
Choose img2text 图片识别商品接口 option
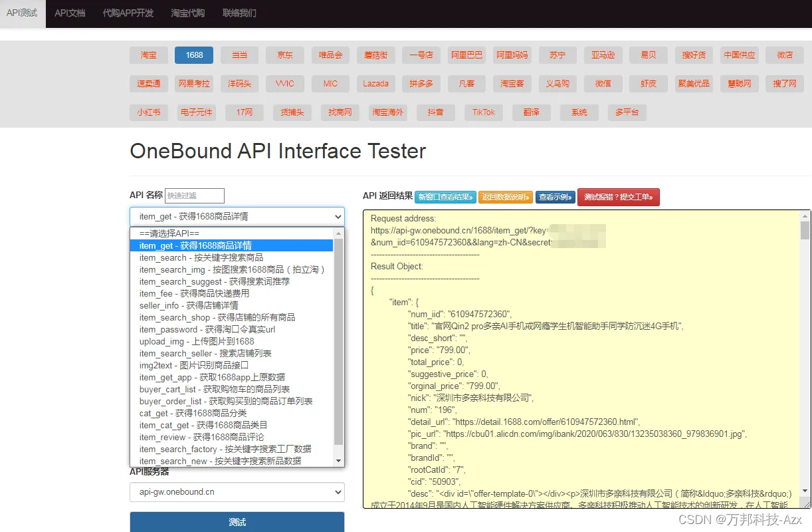click(232, 365)
